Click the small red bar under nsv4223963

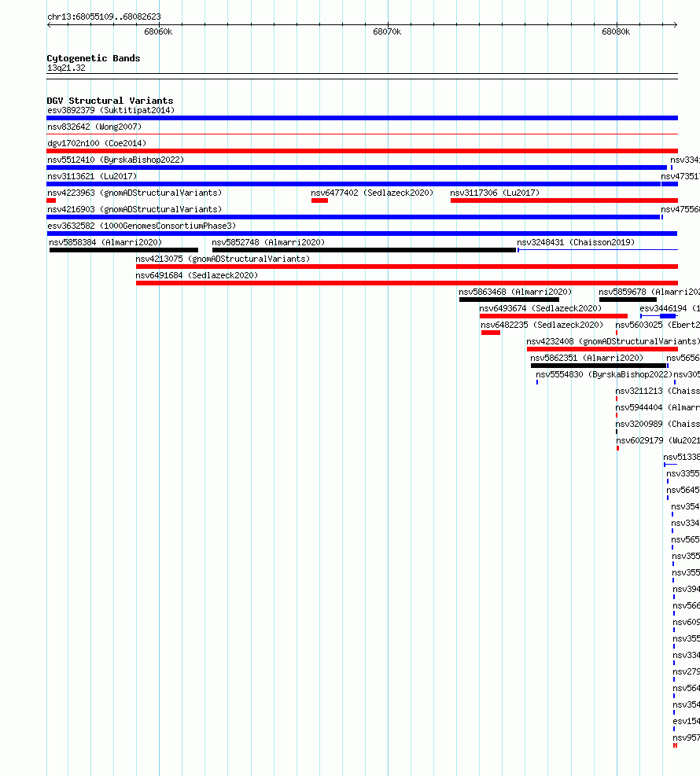tap(51, 200)
